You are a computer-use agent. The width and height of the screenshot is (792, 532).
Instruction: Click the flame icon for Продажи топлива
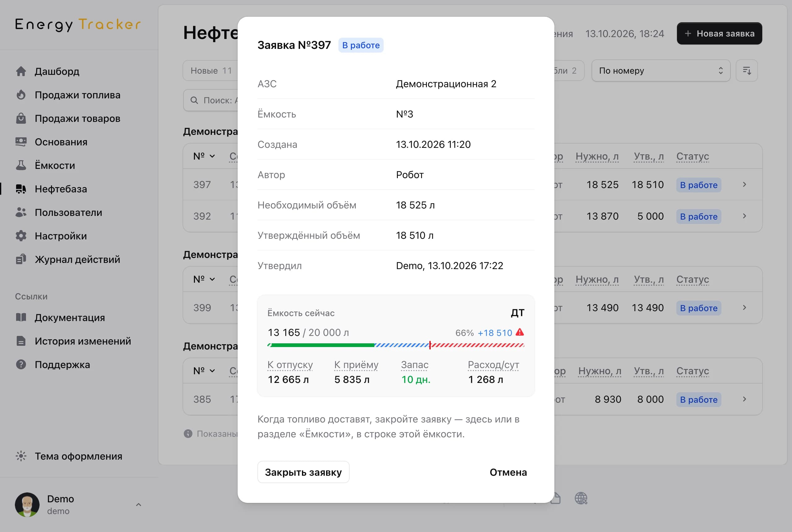coord(21,95)
